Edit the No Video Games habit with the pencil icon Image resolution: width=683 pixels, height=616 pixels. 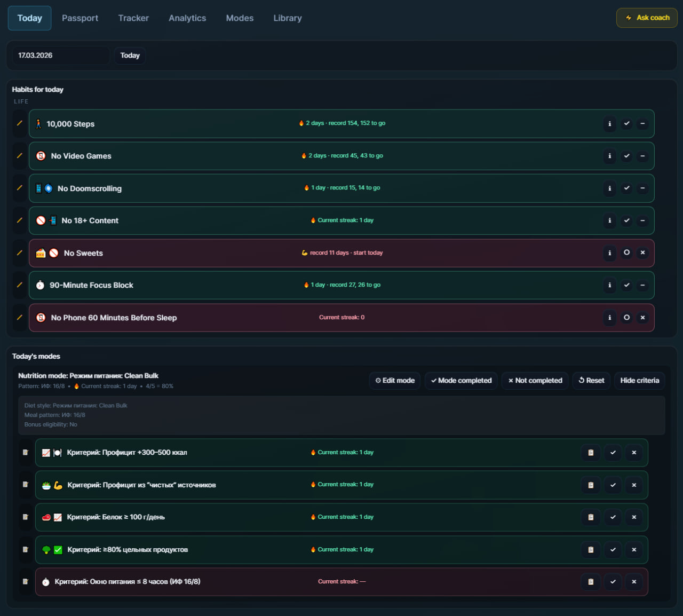coord(20,156)
